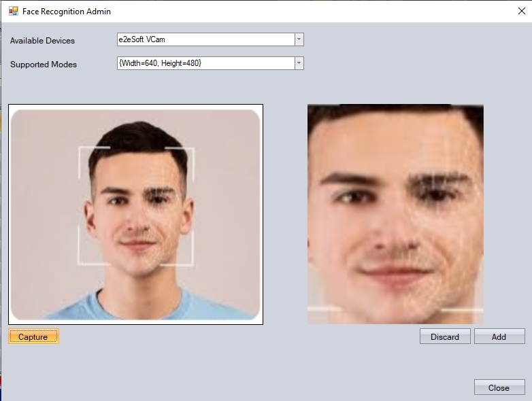532x401 pixels.
Task: Add the captured face with Add button
Action: [x=499, y=336]
